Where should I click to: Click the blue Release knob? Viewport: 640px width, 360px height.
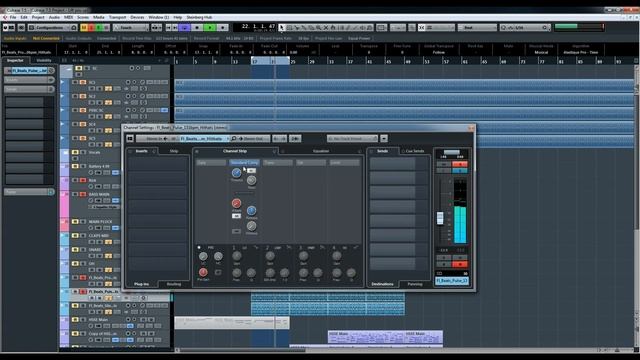tap(251, 211)
